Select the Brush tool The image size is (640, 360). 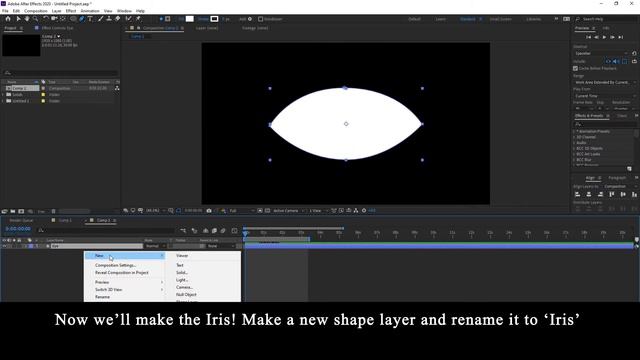click(100, 19)
